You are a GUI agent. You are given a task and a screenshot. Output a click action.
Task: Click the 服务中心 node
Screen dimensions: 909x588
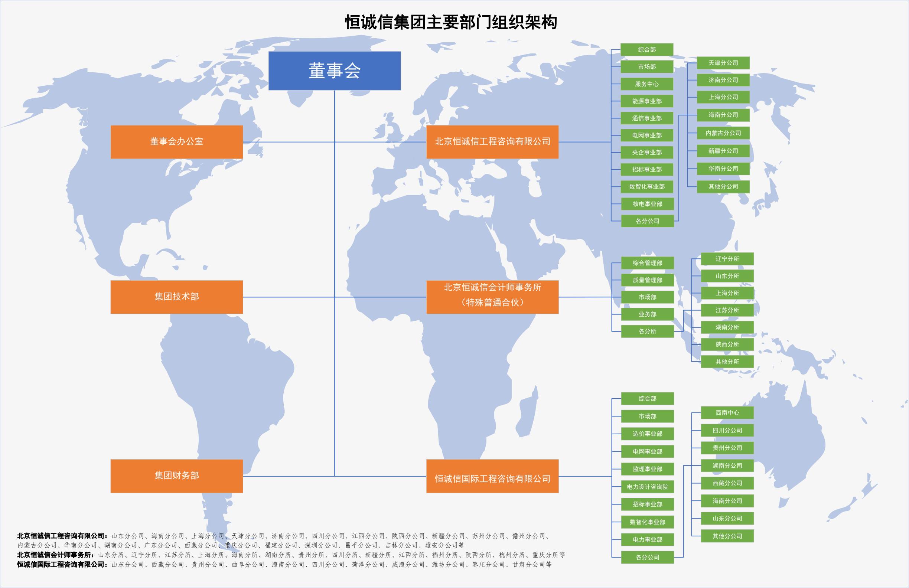point(647,84)
